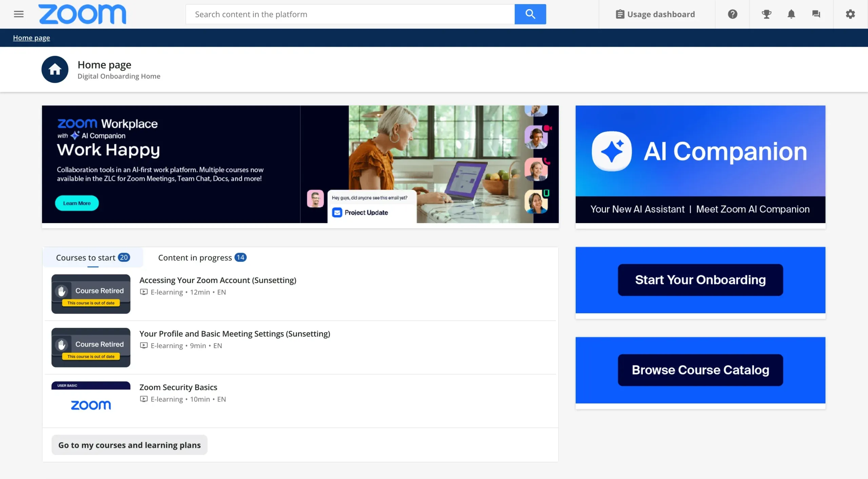This screenshot has width=868, height=479.
Task: Open the settings gear icon
Action: (850, 14)
